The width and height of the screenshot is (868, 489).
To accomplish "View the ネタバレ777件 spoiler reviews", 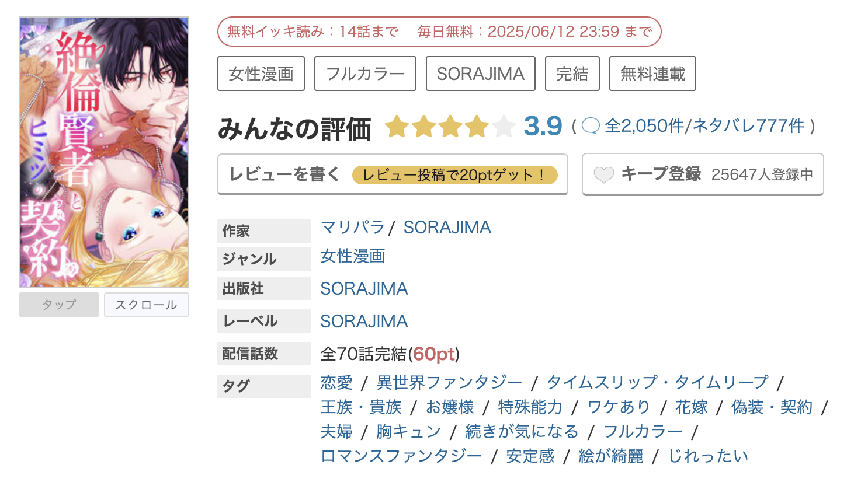I will (747, 125).
